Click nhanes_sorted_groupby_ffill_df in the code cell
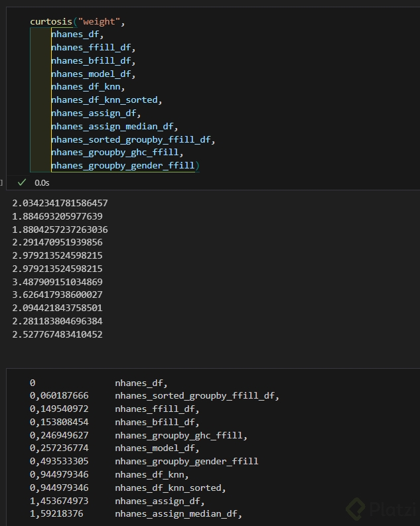420x526 pixels. (131, 139)
